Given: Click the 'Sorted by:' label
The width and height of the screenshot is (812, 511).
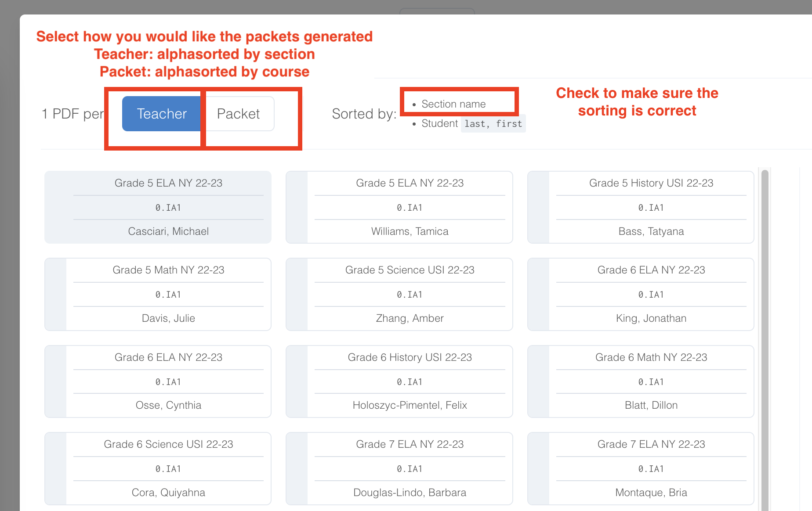Looking at the screenshot, I should (x=364, y=114).
